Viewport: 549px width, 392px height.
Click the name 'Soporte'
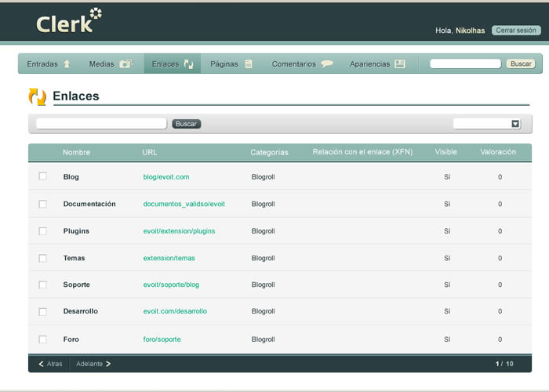click(77, 285)
